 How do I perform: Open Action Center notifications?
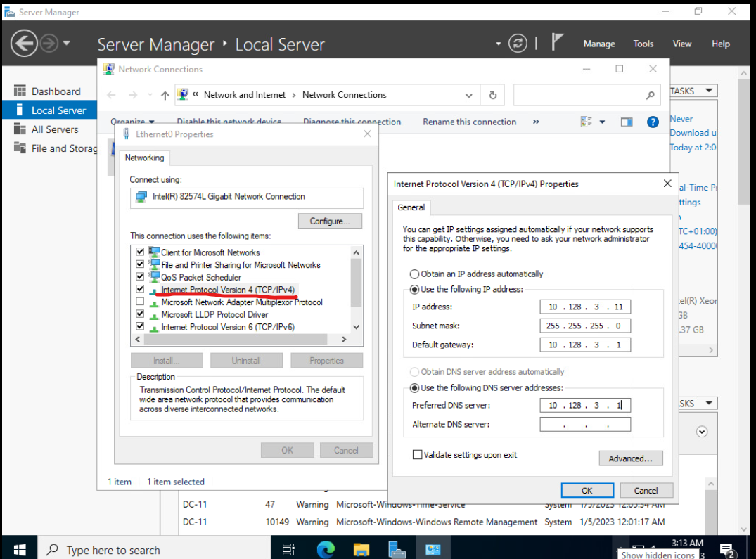[727, 550]
